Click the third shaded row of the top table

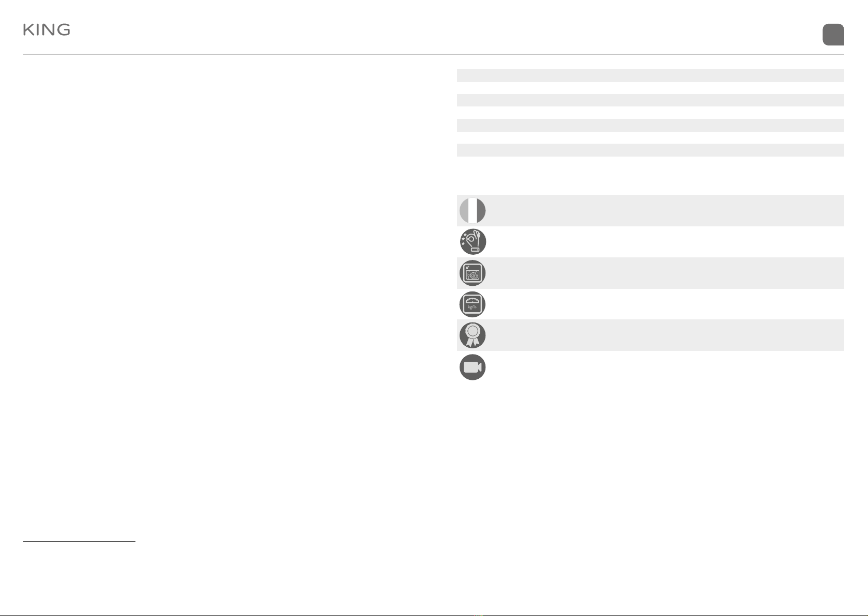650,125
